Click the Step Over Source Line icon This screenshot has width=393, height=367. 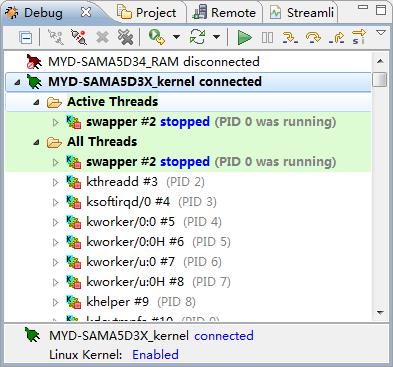click(313, 37)
